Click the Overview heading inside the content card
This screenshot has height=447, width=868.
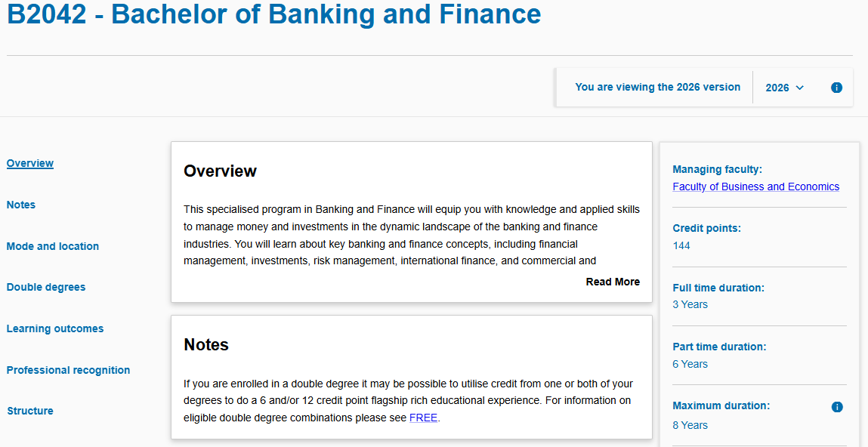tap(220, 171)
